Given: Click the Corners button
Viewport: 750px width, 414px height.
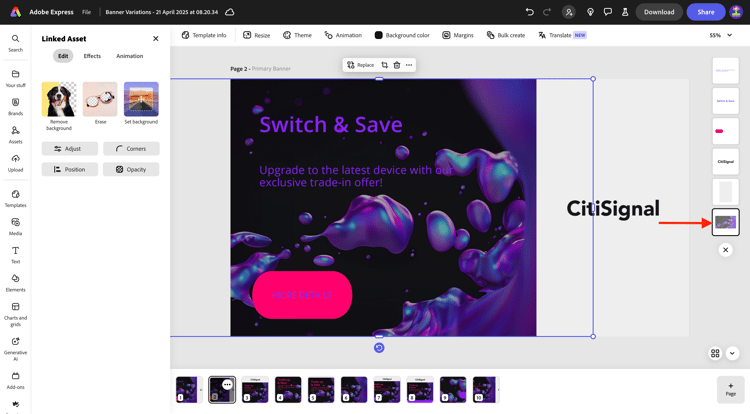Looking at the screenshot, I should (131, 149).
